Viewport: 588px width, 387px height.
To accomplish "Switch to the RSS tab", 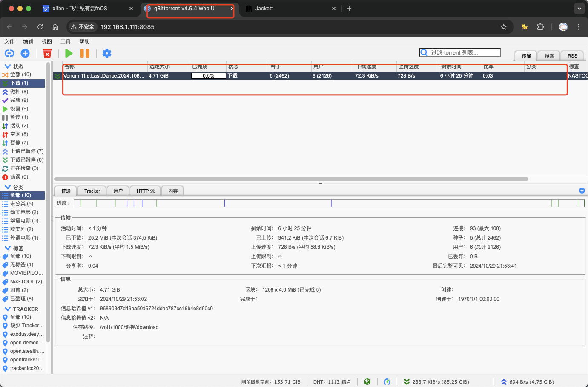I will tap(572, 56).
